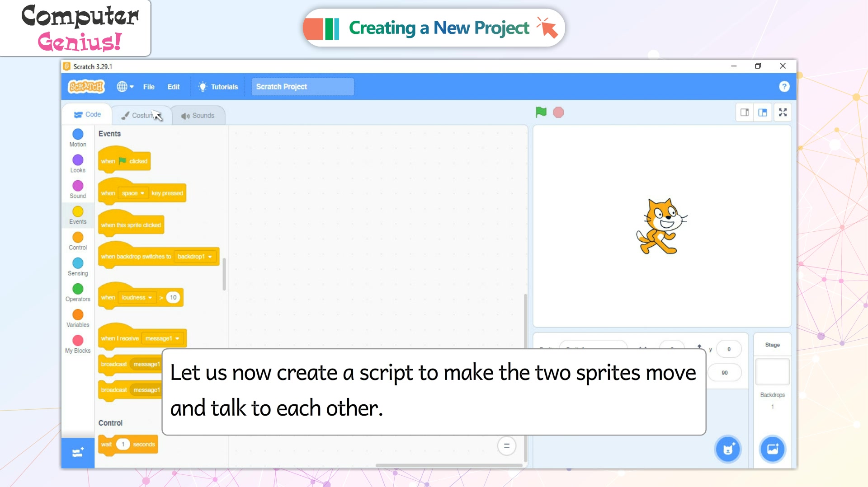Screen dimensions: 868x487
Task: Select the Events block category
Action: (x=78, y=215)
